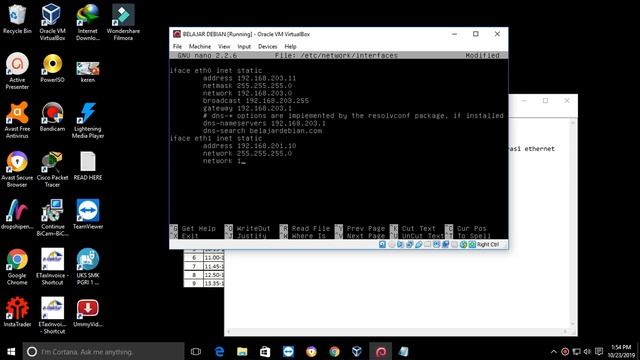This screenshot has height=360, width=640.
Task: Click the audio icon in VM status bar
Action: pos(400,244)
